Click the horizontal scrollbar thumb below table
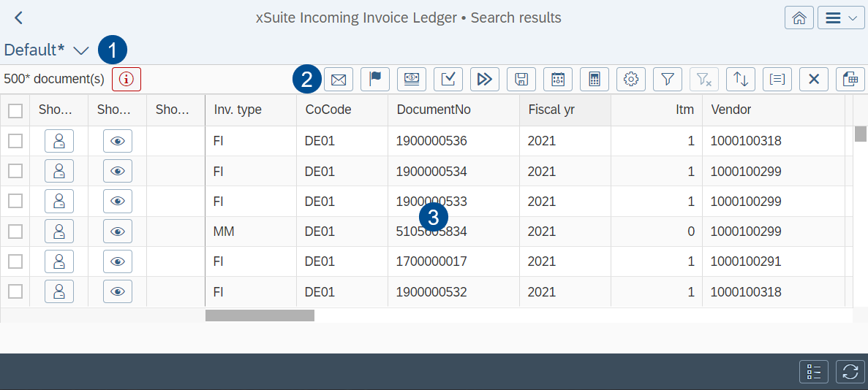 tap(260, 316)
